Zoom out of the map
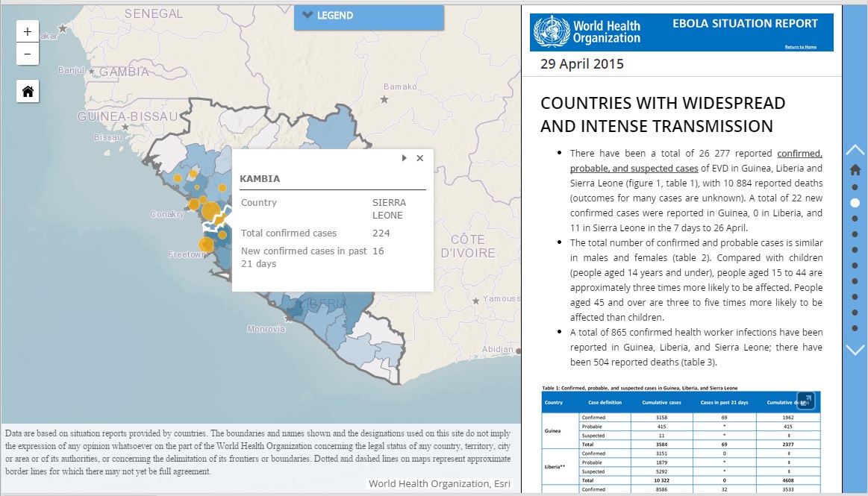Image resolution: width=868 pixels, height=496 pixels. 28,54
